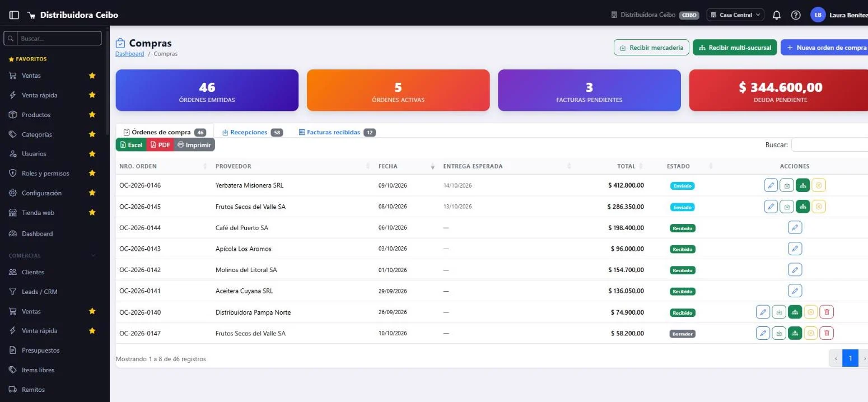
Task: Receive merchandise icon on OC-2026-0147 row
Action: (779, 333)
